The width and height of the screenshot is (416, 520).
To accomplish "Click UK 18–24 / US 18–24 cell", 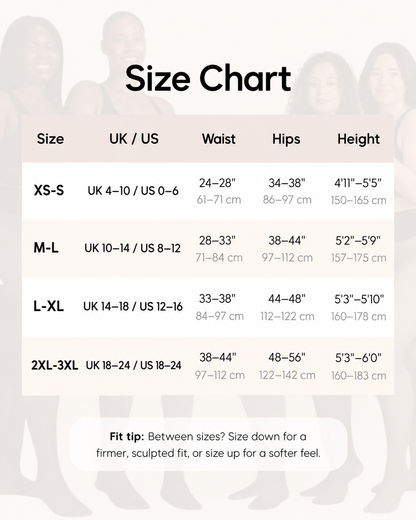I will 133,366.
